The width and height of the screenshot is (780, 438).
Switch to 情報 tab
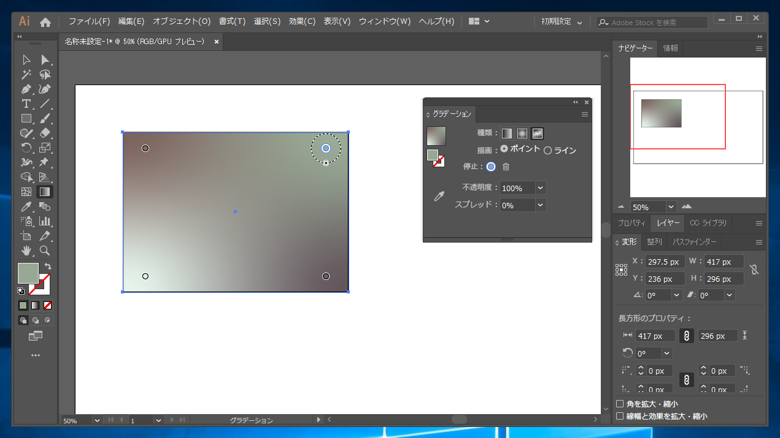tap(670, 48)
